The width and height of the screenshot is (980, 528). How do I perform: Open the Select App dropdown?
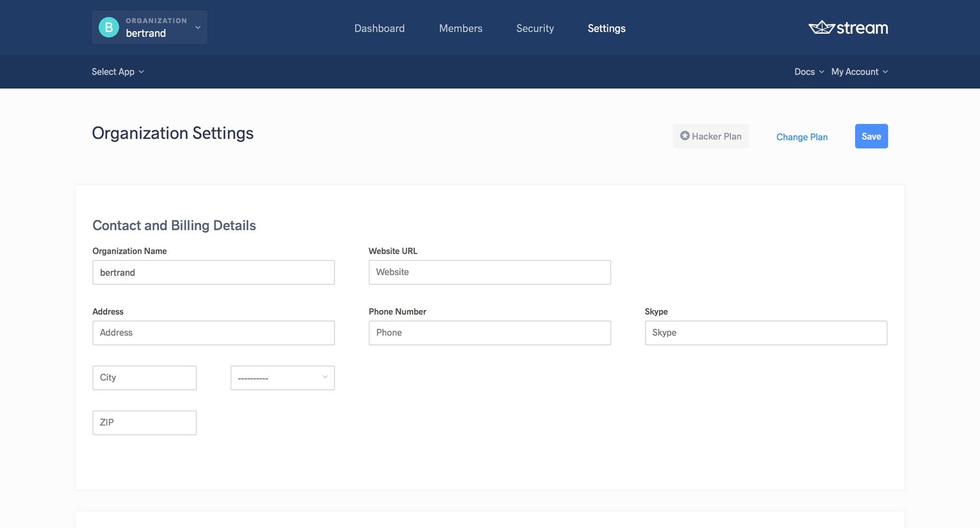tap(118, 71)
